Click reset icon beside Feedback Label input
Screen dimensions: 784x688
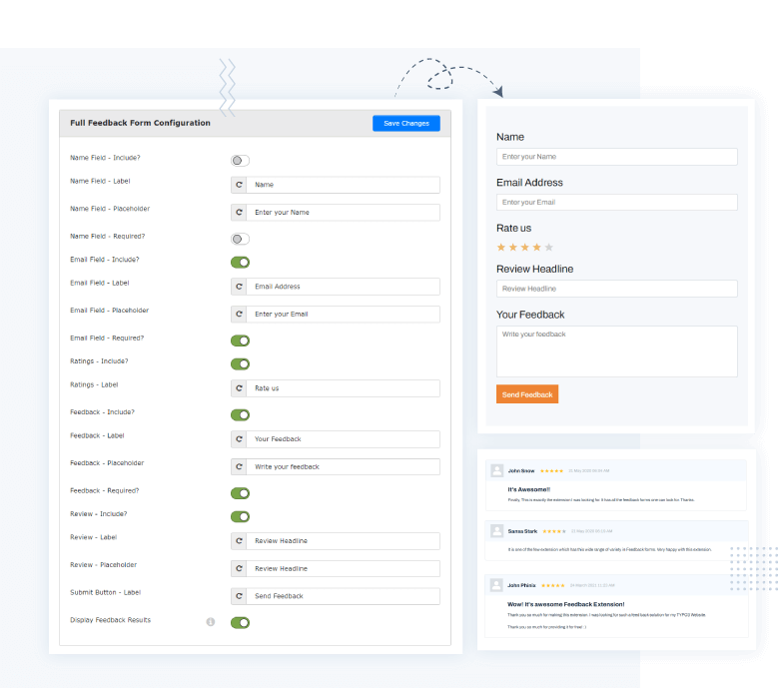click(239, 439)
